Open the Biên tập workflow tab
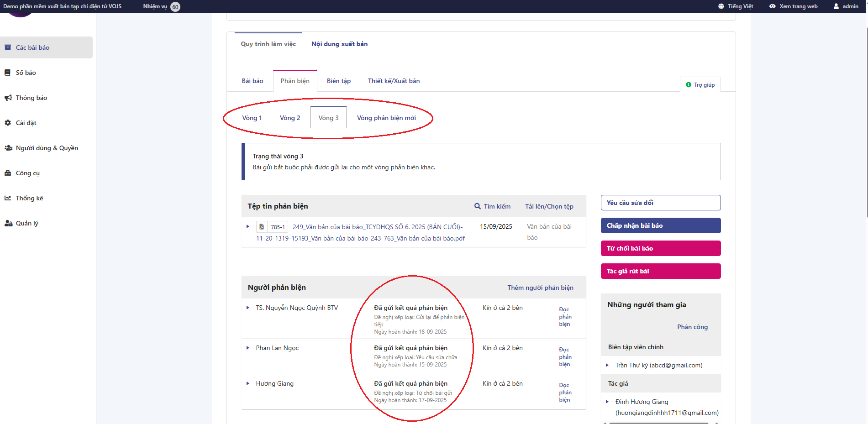Screen dimensions: 868x424 [x=338, y=81]
